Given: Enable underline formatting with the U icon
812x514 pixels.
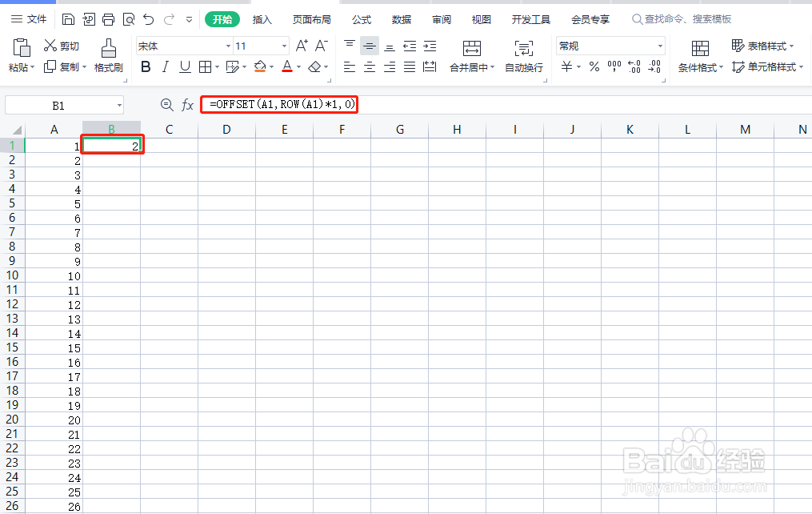Looking at the screenshot, I should [183, 67].
